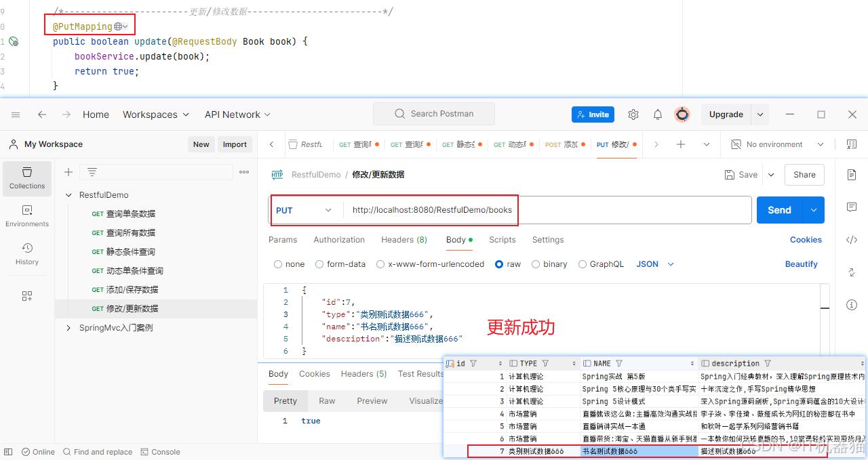868x460 pixels.
Task: Collapse RestfulDemo collection
Action: [x=68, y=195]
